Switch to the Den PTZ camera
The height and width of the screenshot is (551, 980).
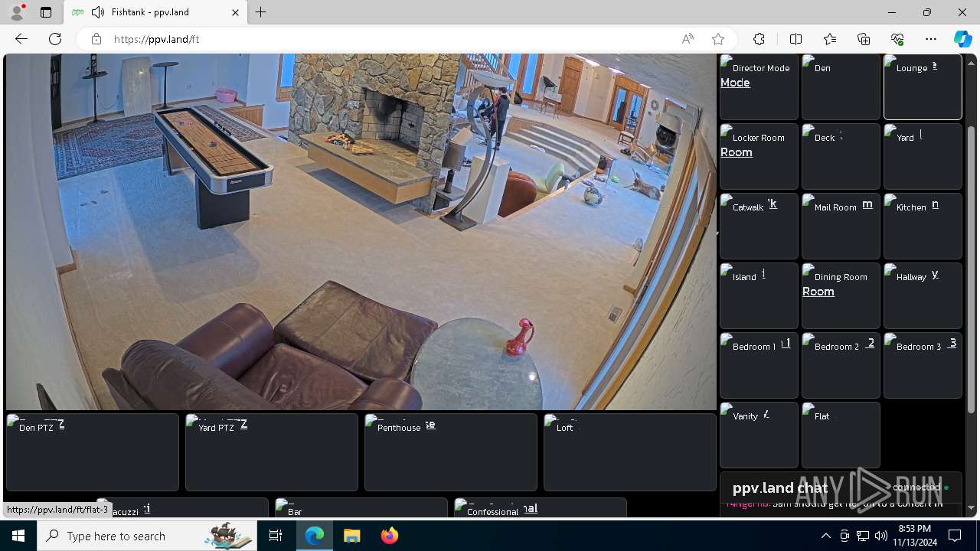[x=93, y=452]
